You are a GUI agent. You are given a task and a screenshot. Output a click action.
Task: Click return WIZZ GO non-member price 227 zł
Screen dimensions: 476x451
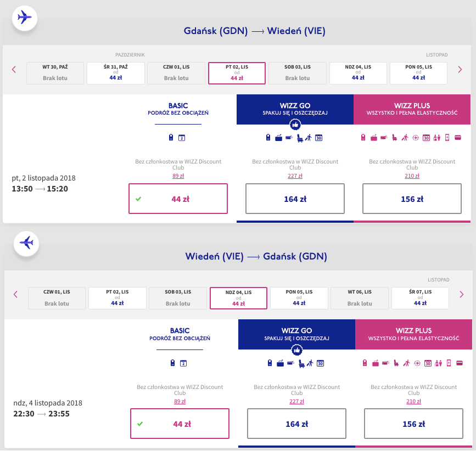296,401
